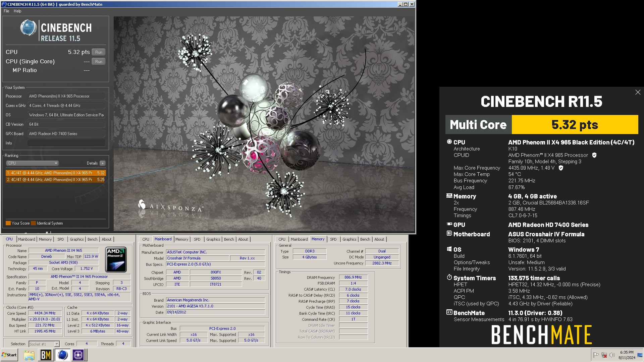Open the Graphics tab in first CPU-Z window
The width and height of the screenshot is (644, 362).
77,239
